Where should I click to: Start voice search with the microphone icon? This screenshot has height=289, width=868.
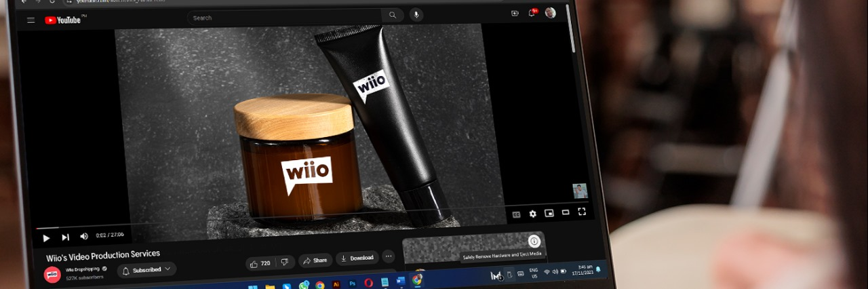pos(416,14)
